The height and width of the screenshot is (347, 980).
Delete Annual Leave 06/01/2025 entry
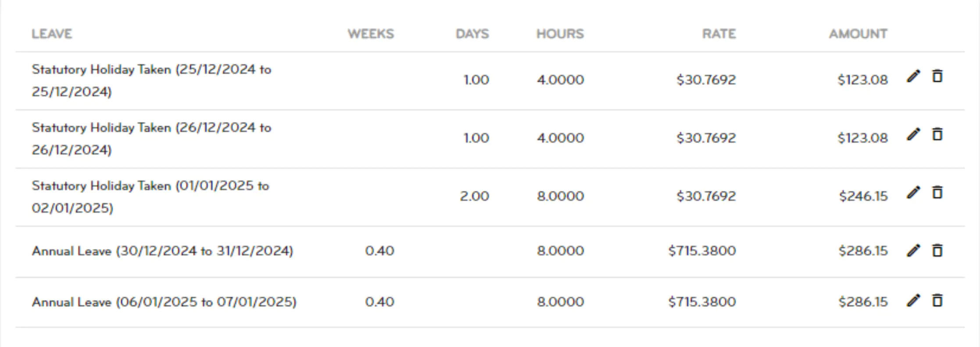click(937, 300)
